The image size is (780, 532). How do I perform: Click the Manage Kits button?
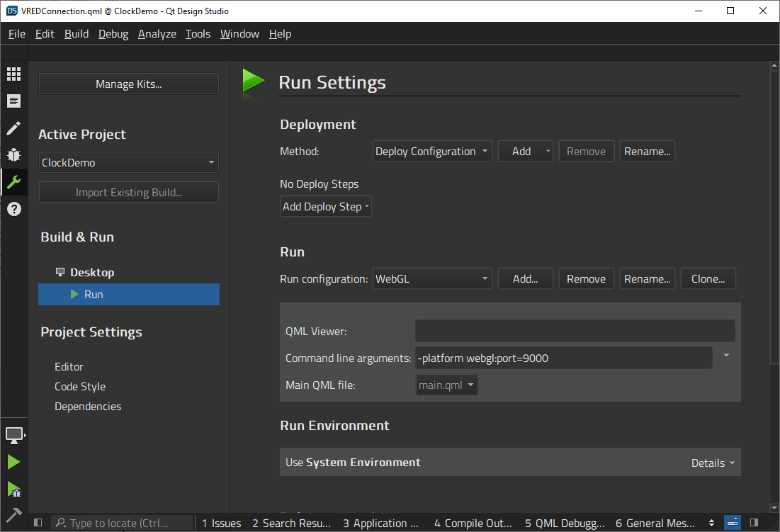pyautogui.click(x=128, y=84)
